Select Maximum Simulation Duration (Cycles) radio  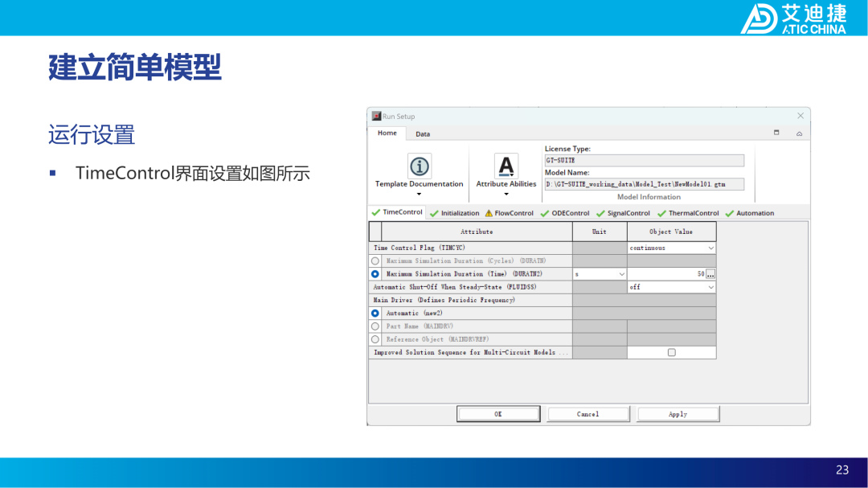(x=375, y=261)
